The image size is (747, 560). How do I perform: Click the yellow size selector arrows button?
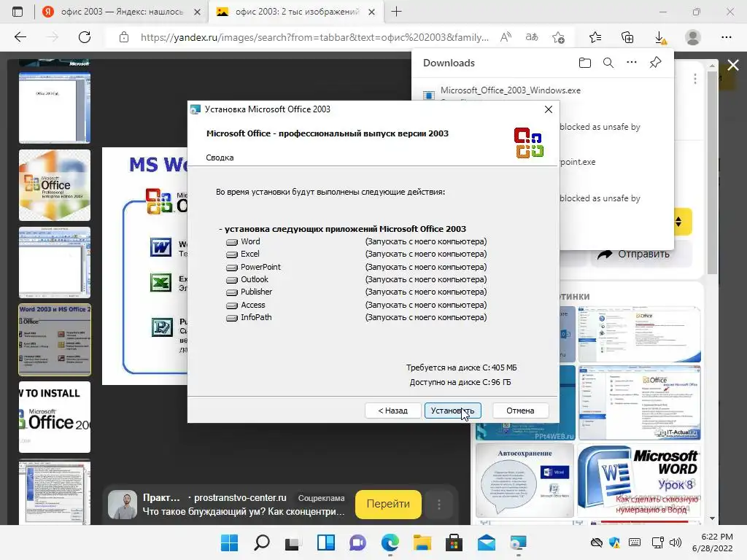(680, 222)
